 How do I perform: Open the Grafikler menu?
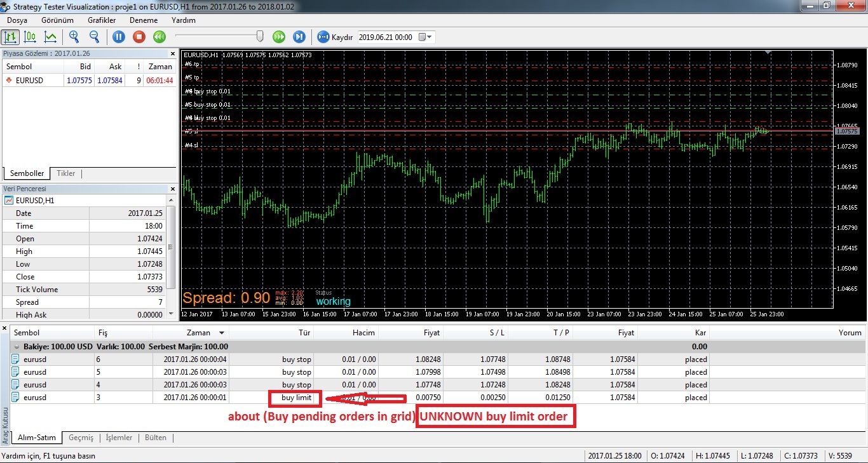tap(102, 20)
